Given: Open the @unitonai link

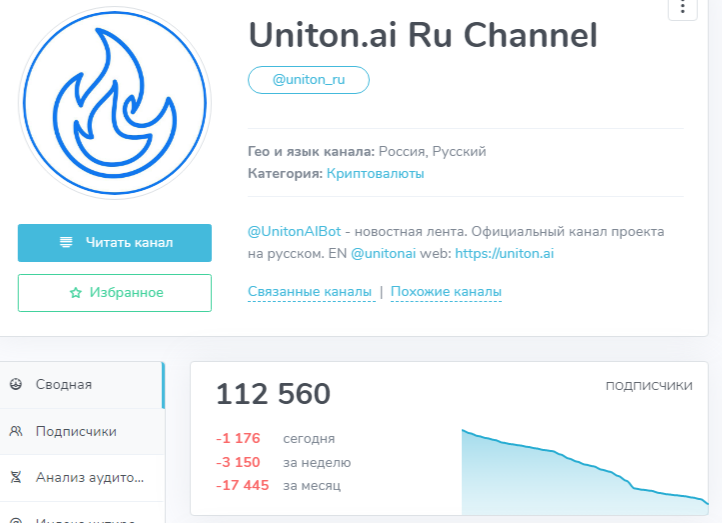Looking at the screenshot, I should [383, 254].
